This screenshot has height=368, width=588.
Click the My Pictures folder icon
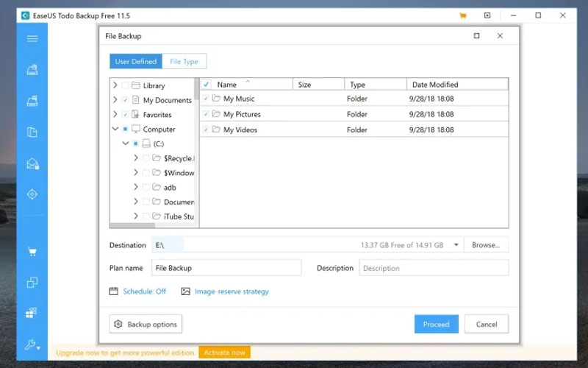click(216, 114)
